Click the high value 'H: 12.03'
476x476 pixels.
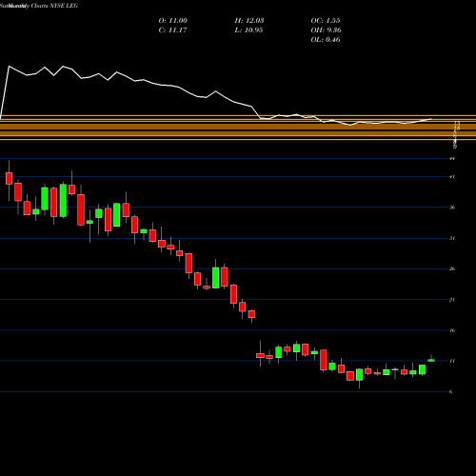coord(249,21)
